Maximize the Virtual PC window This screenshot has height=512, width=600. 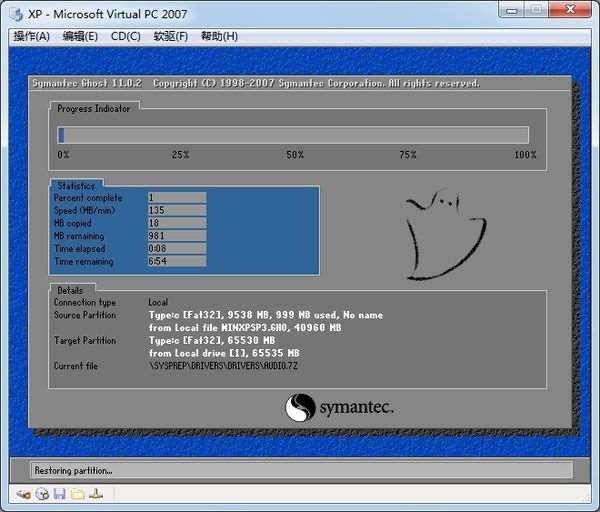pyautogui.click(x=536, y=10)
